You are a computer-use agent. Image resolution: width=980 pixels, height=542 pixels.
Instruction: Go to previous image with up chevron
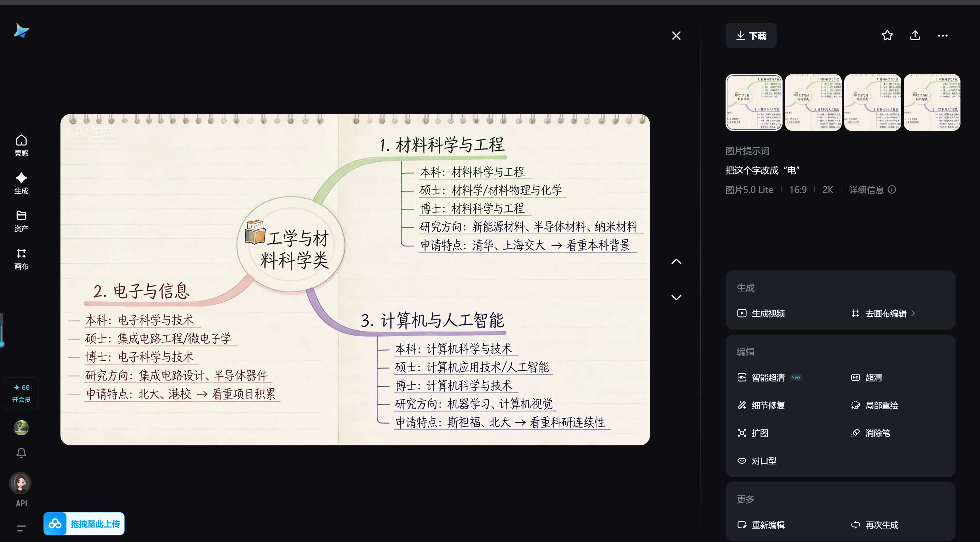coord(676,262)
